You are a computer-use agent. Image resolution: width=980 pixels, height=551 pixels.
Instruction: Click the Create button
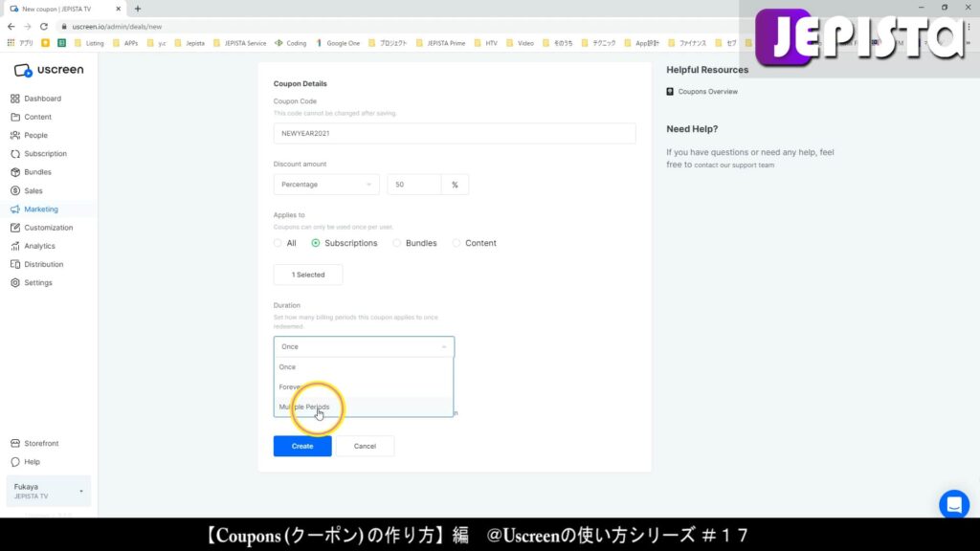[302, 446]
